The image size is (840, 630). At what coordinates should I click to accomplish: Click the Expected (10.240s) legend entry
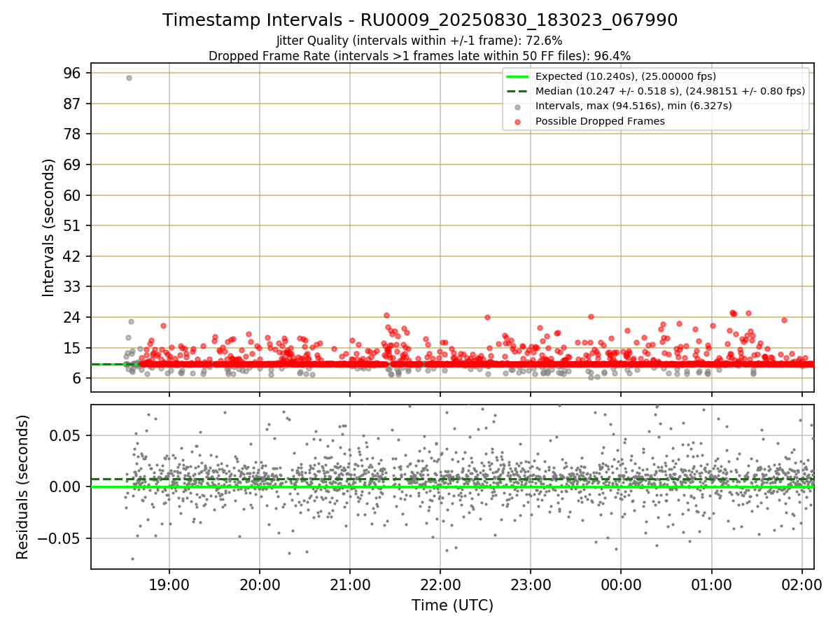tap(626, 76)
